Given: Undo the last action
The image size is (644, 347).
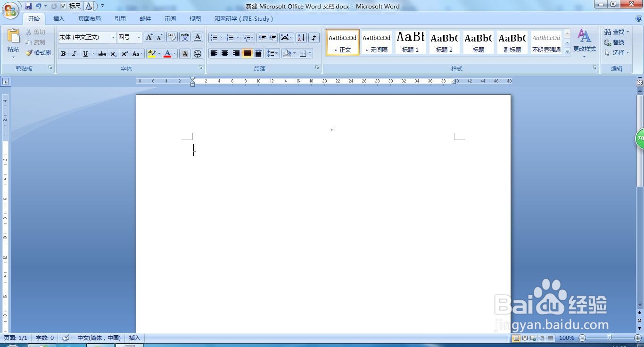Looking at the screenshot, I should click(x=39, y=6).
